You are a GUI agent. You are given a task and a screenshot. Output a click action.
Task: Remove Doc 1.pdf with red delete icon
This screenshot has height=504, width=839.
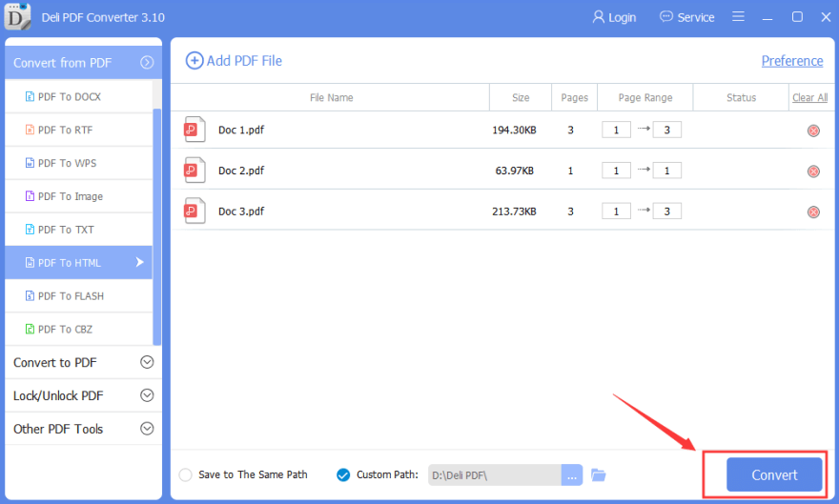click(x=813, y=131)
